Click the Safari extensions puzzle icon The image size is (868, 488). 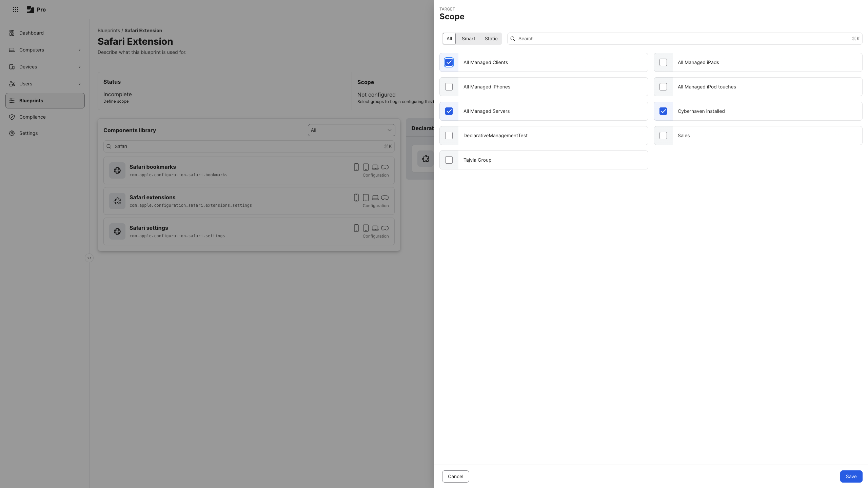(117, 201)
